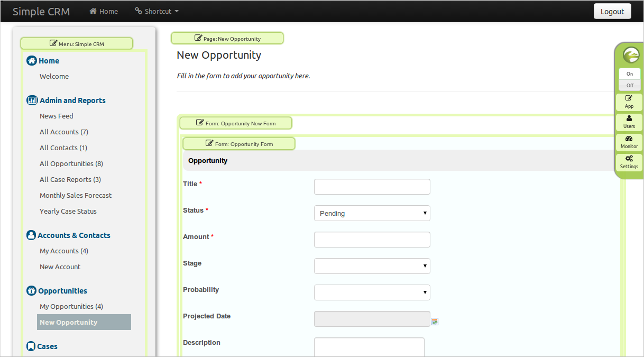This screenshot has height=357, width=644.
Task: Click the Cases bookmark icon
Action: pyautogui.click(x=31, y=346)
